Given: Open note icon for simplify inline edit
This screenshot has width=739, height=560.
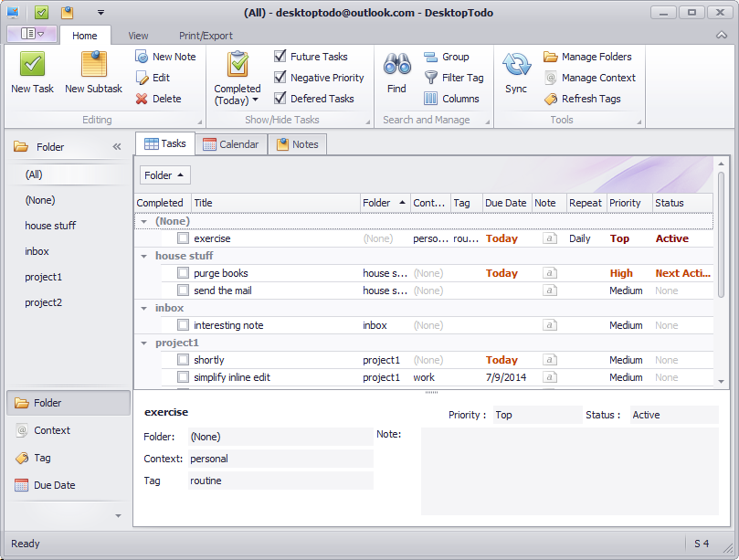Looking at the screenshot, I should (549, 377).
